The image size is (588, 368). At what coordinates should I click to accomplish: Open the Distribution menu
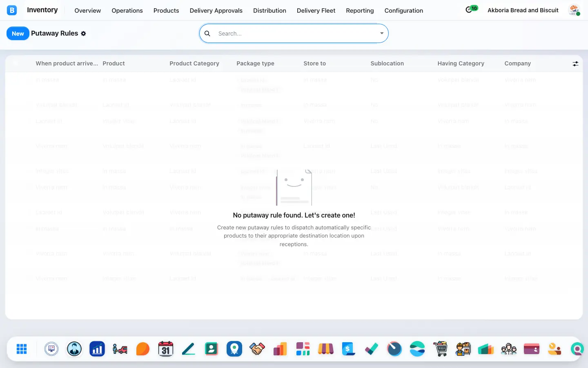pyautogui.click(x=269, y=11)
